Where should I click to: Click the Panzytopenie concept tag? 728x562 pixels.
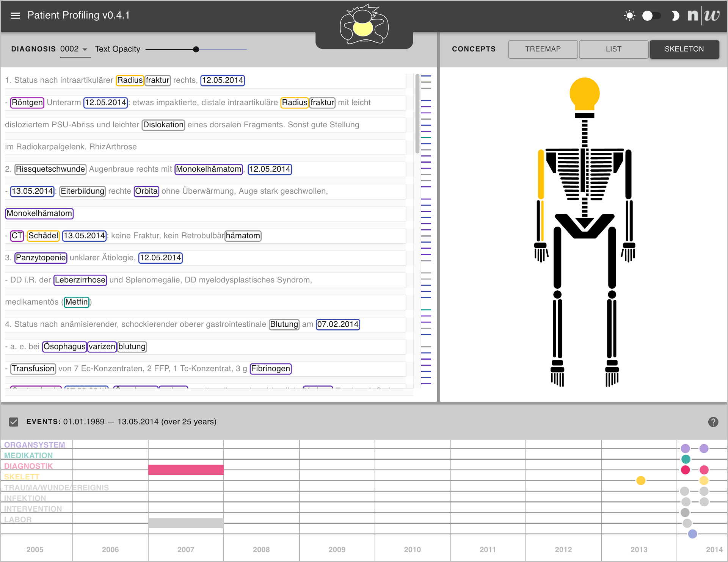(41, 258)
